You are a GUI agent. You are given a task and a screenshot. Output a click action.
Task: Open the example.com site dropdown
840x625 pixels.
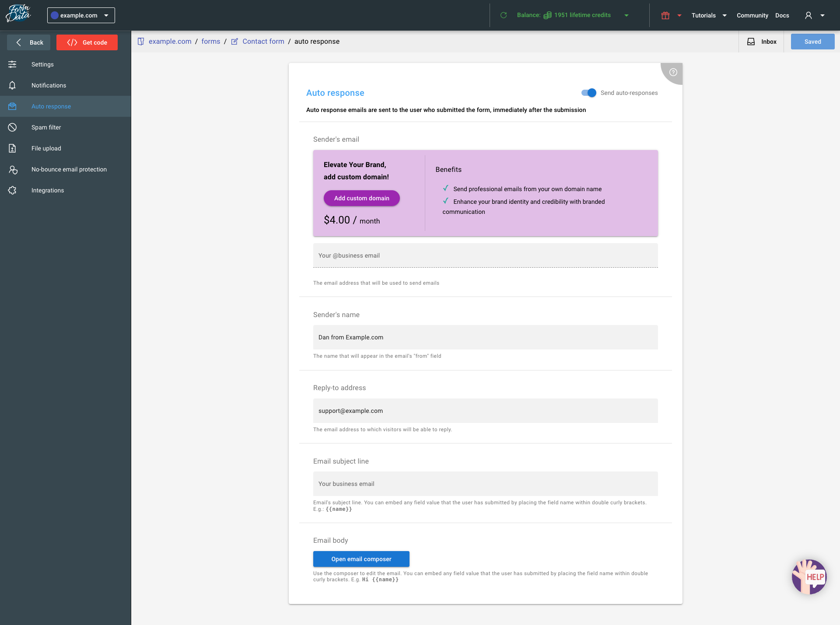pyautogui.click(x=81, y=15)
